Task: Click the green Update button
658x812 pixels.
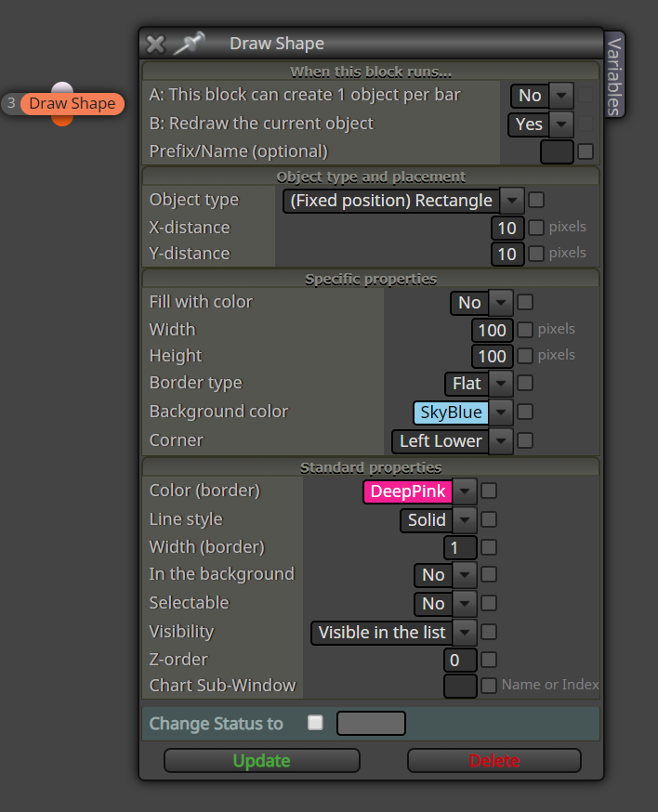Action: point(262,761)
